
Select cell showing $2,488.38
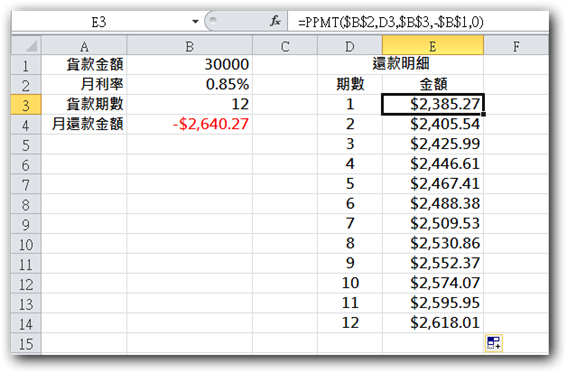coord(433,204)
